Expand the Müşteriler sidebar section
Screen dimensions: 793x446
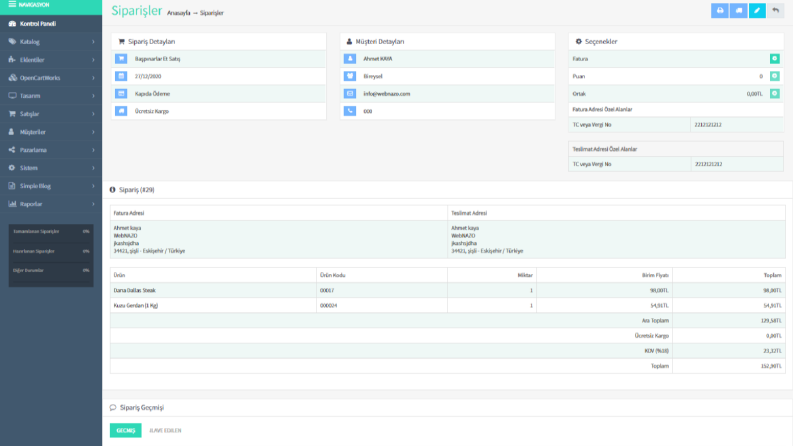[51, 132]
